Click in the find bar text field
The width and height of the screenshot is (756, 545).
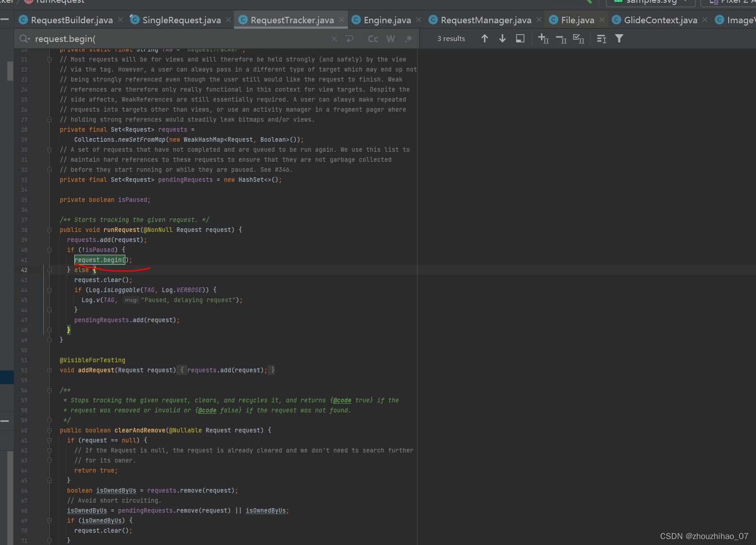click(182, 39)
